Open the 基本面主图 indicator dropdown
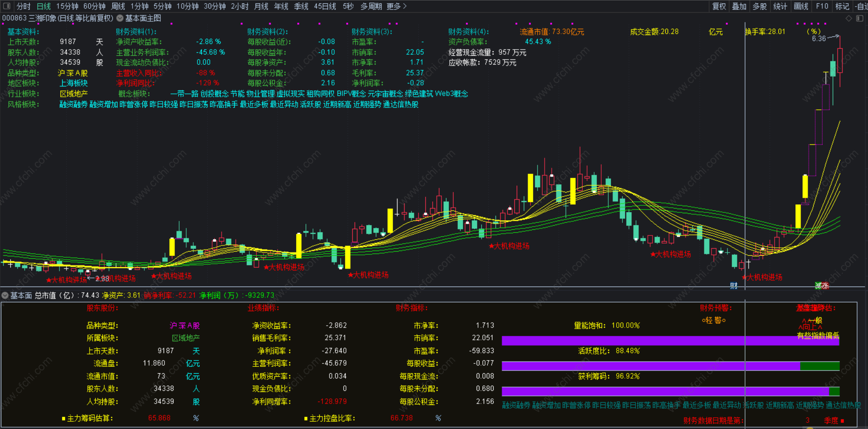 (x=120, y=18)
